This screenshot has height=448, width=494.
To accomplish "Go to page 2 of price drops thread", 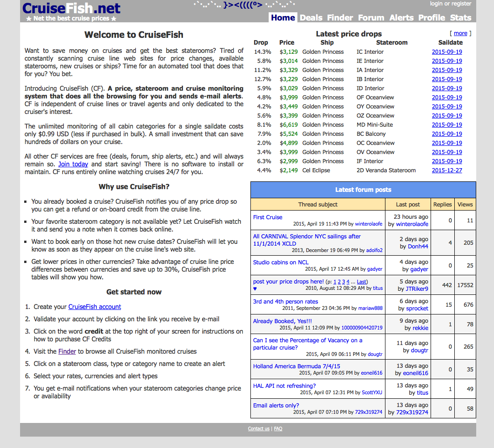I will tap(339, 282).
